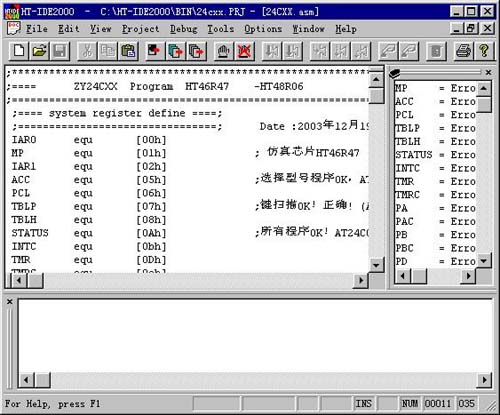Click the grayed-out icon left of the printer
Screen dimensions: 500x415
[436, 51]
